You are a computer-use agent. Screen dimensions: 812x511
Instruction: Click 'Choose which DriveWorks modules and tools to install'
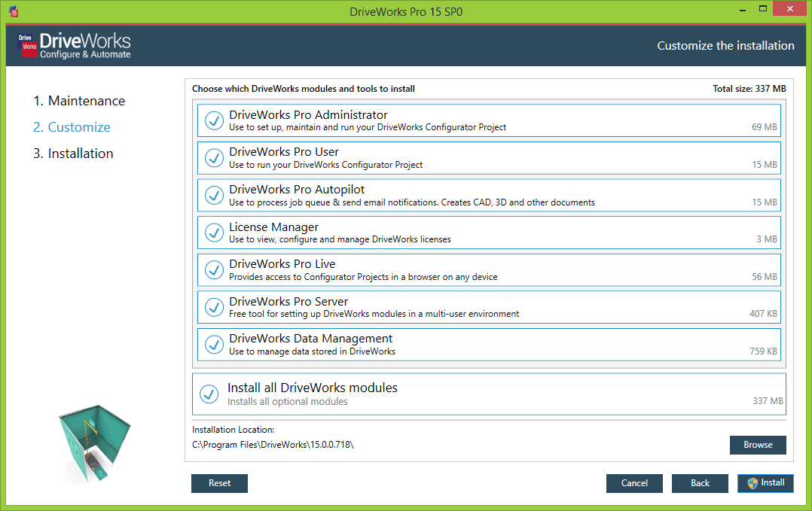[304, 89]
